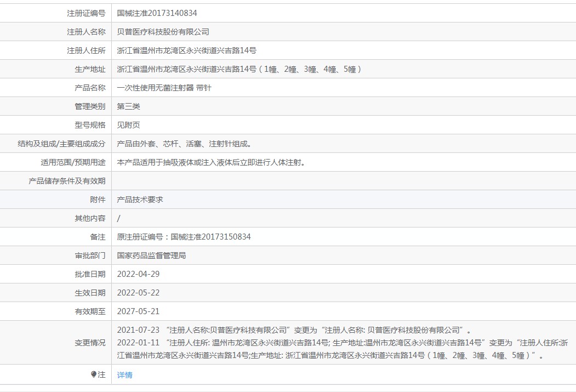
Task: Click the 注册证编号 label
Action: pyautogui.click(x=86, y=13)
